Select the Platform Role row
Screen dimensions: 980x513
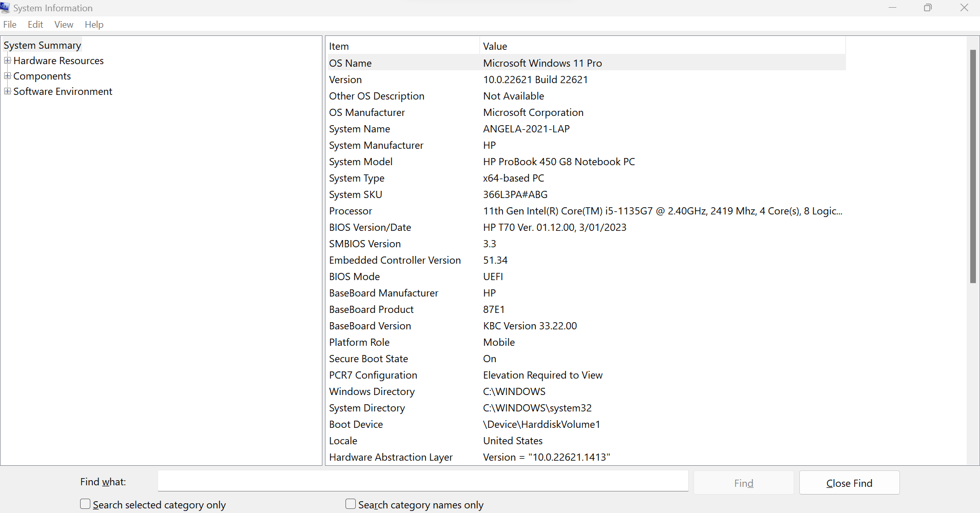coord(587,342)
